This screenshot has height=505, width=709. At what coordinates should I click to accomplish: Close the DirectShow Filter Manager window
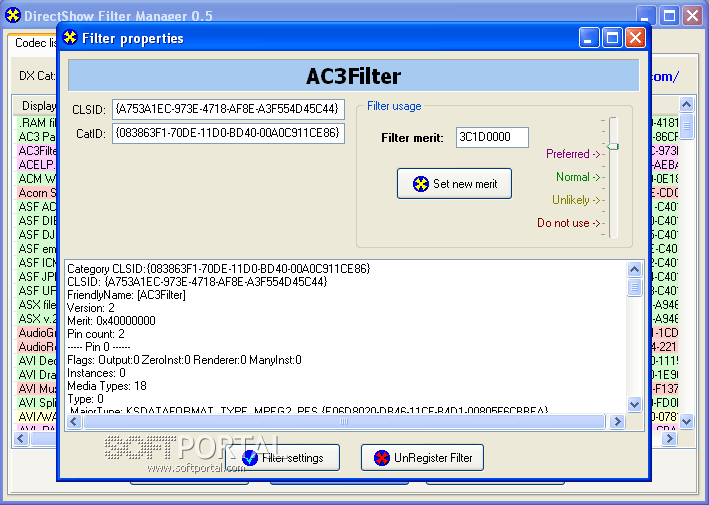pyautogui.click(x=692, y=16)
